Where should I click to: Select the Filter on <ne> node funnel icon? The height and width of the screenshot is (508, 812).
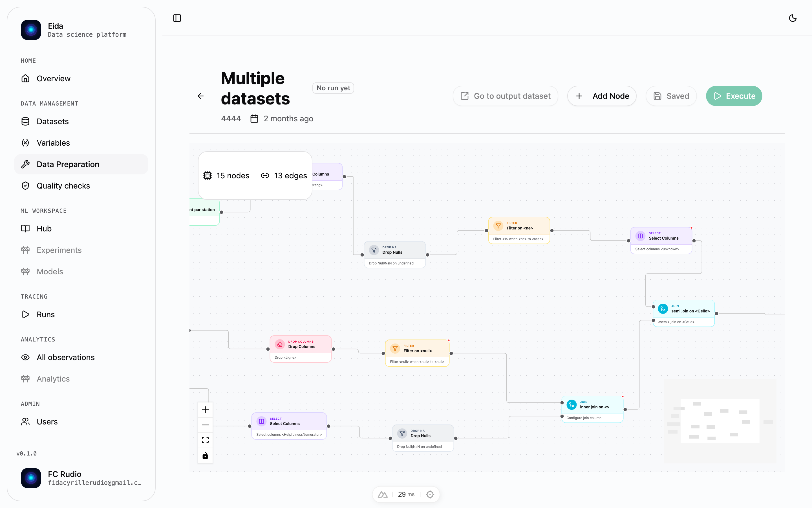[498, 226]
